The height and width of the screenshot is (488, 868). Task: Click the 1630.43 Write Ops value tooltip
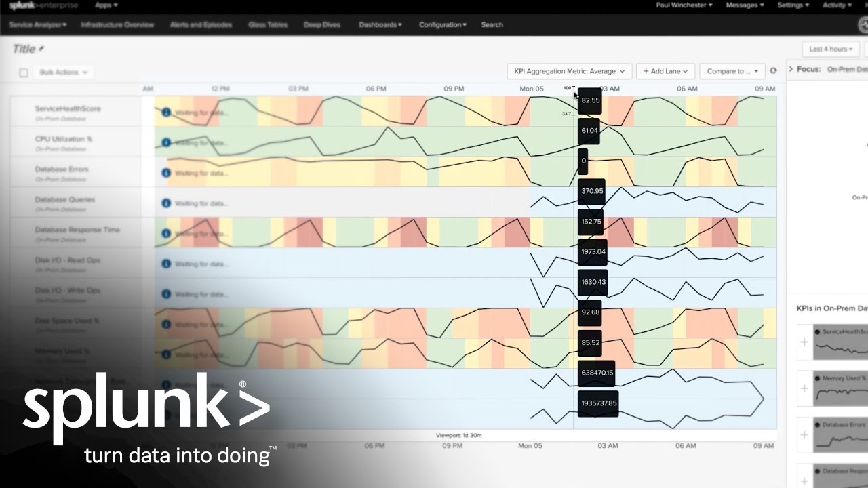(593, 282)
